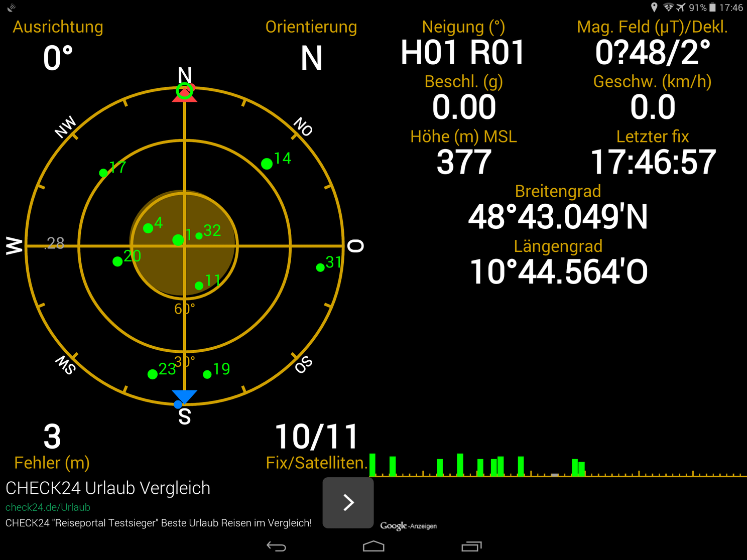Select satellite 31 near the east edge
This screenshot has height=560, width=747.
tap(320, 267)
